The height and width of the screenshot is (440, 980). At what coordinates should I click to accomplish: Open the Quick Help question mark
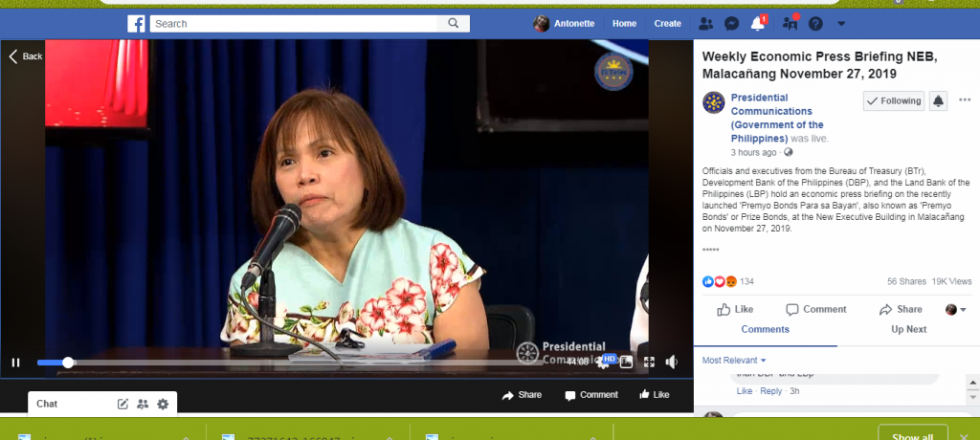click(815, 23)
